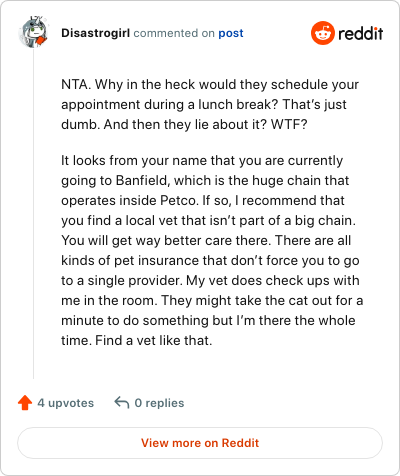Click the reply arrow icon
This screenshot has width=400, height=476.
(122, 402)
